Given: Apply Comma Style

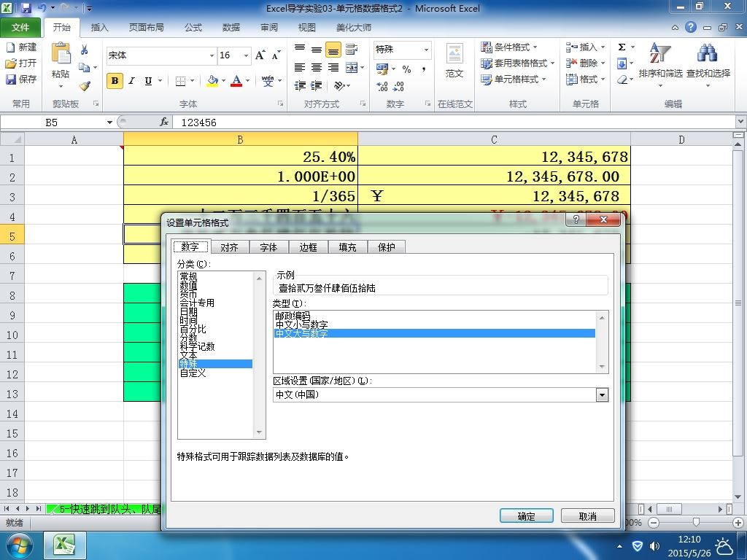Looking at the screenshot, I should pos(423,69).
